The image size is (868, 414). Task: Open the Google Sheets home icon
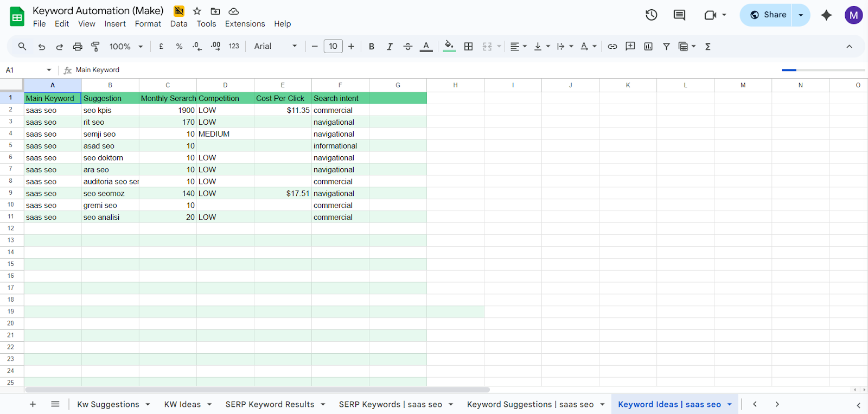tap(17, 17)
